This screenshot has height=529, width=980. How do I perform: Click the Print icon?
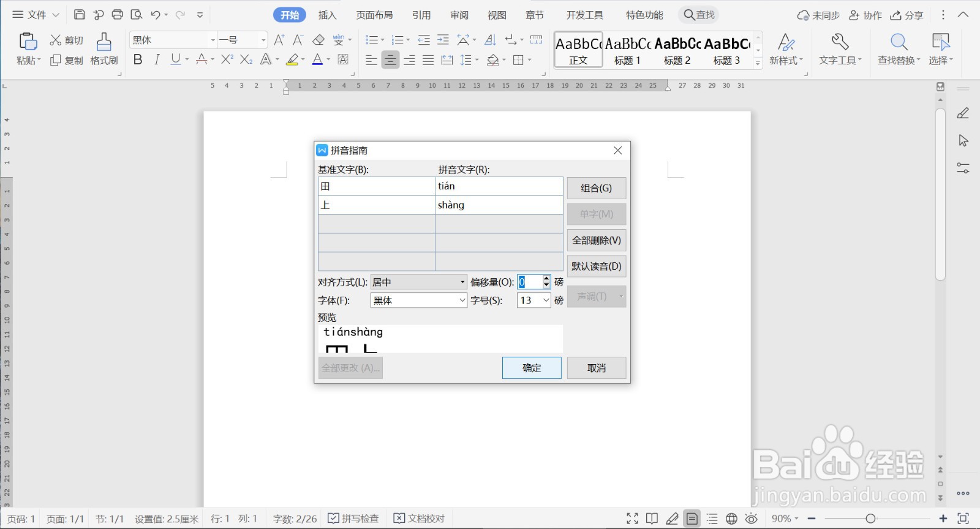tap(118, 15)
